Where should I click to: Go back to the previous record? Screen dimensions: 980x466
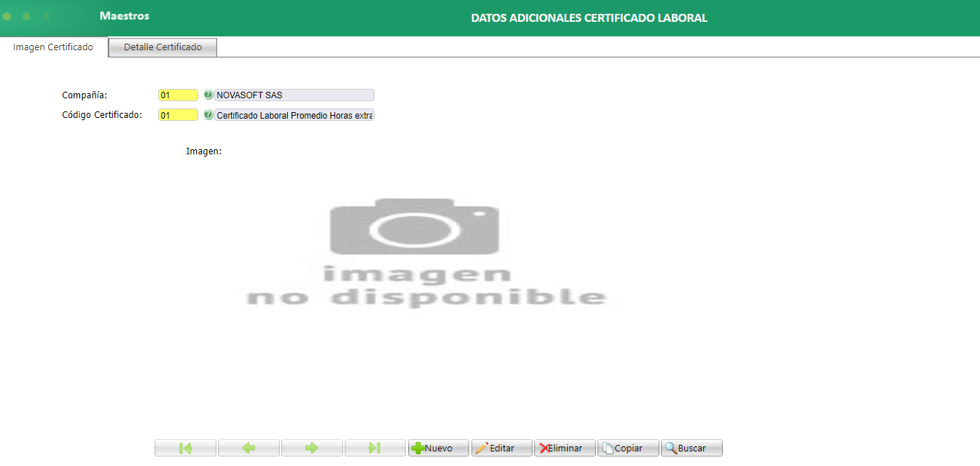pos(248,447)
